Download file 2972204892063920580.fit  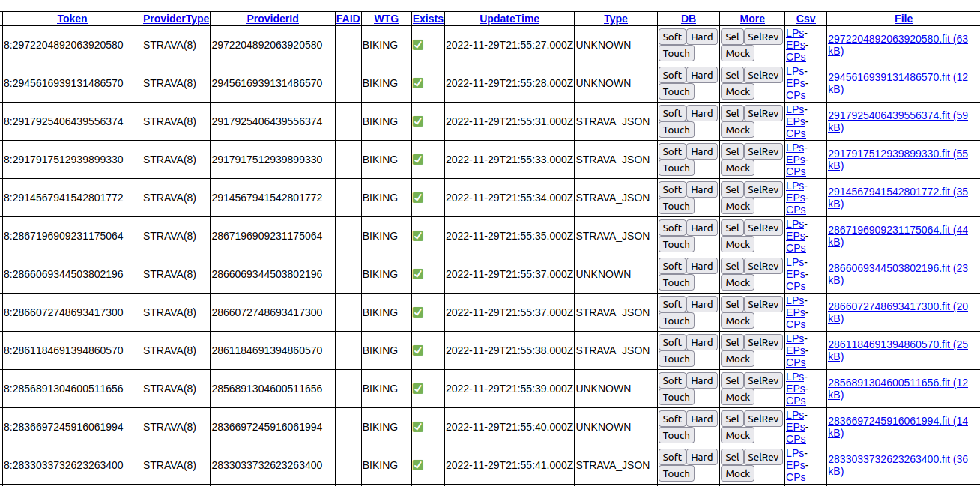[897, 39]
